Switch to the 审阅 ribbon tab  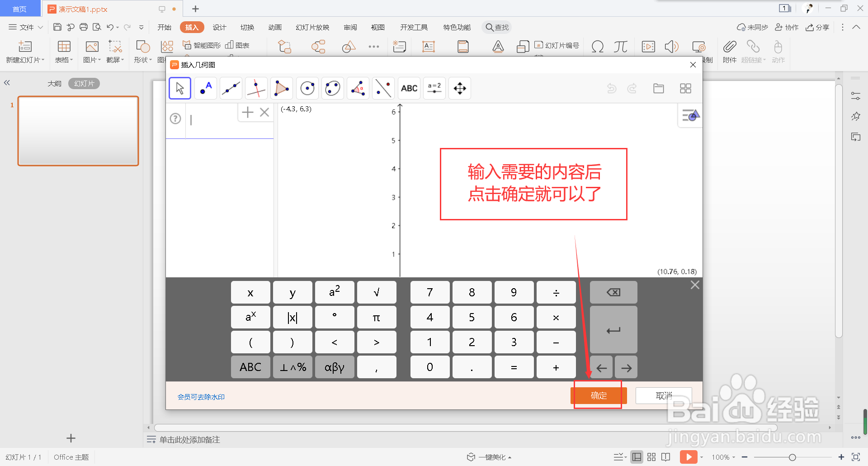[350, 27]
